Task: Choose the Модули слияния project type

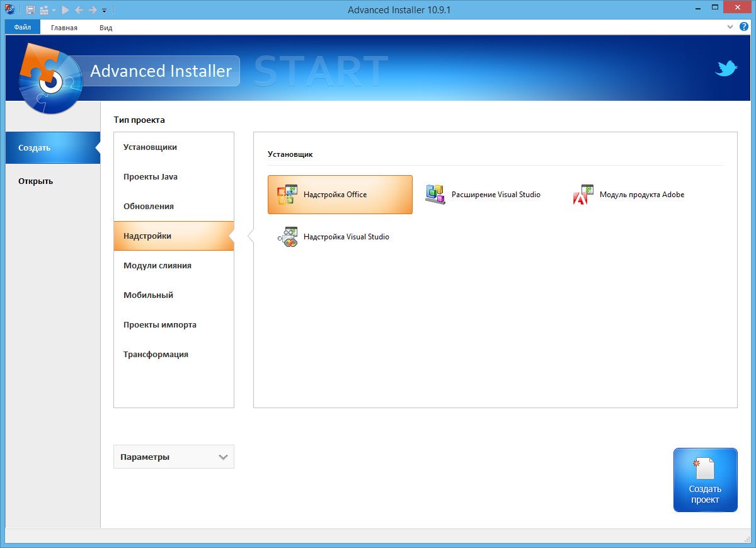Action: point(174,266)
